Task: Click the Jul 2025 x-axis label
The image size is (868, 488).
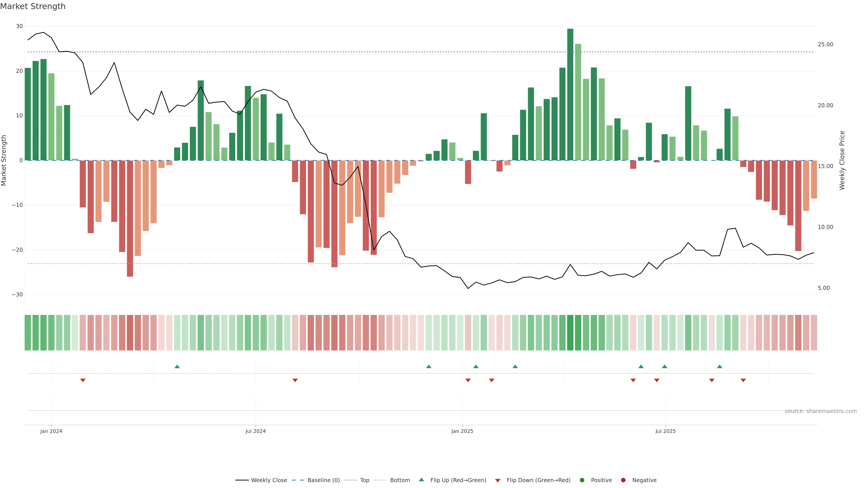Action: pyautogui.click(x=665, y=431)
